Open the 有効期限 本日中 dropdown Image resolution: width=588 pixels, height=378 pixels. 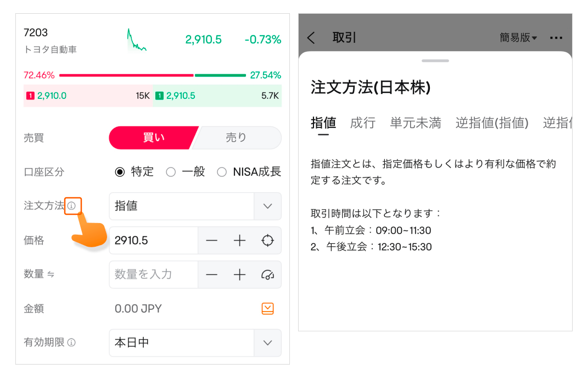click(x=267, y=343)
